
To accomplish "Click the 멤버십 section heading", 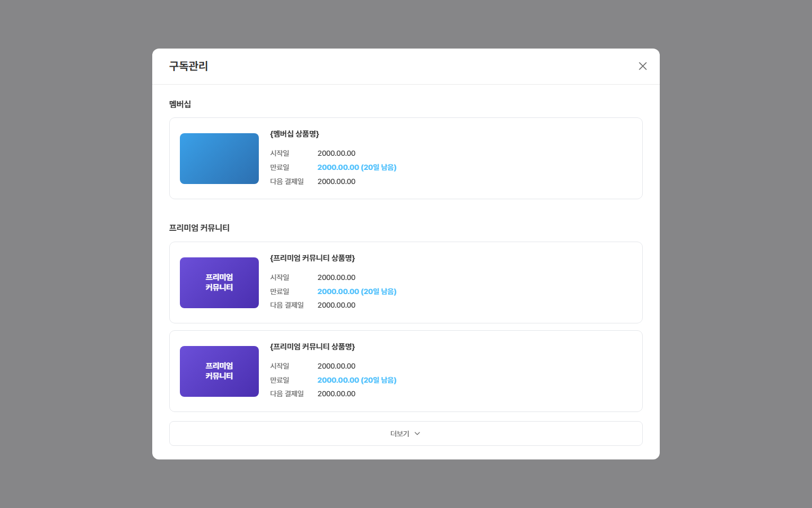I will coord(180,104).
